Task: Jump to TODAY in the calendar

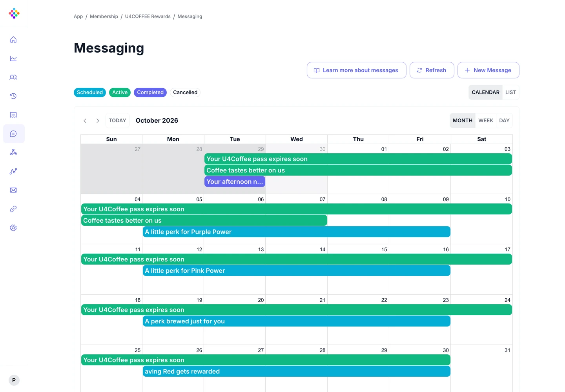Action: (x=117, y=121)
